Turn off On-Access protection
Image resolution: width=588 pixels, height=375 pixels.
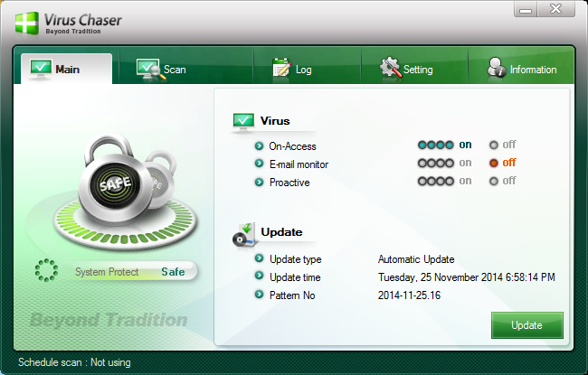click(x=502, y=145)
